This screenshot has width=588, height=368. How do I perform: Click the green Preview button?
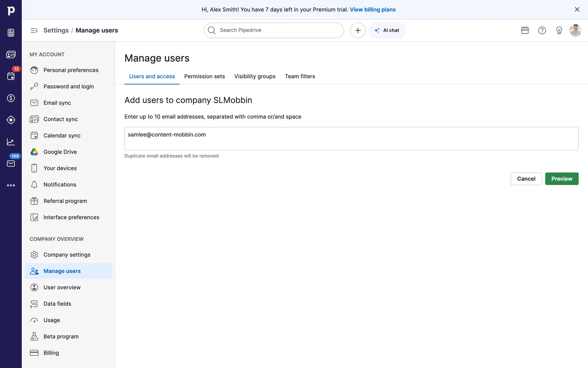coord(561,179)
